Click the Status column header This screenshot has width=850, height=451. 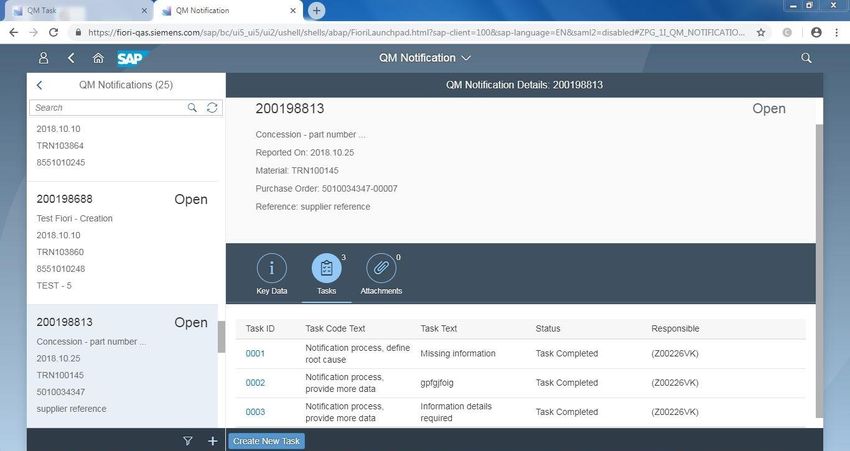548,328
